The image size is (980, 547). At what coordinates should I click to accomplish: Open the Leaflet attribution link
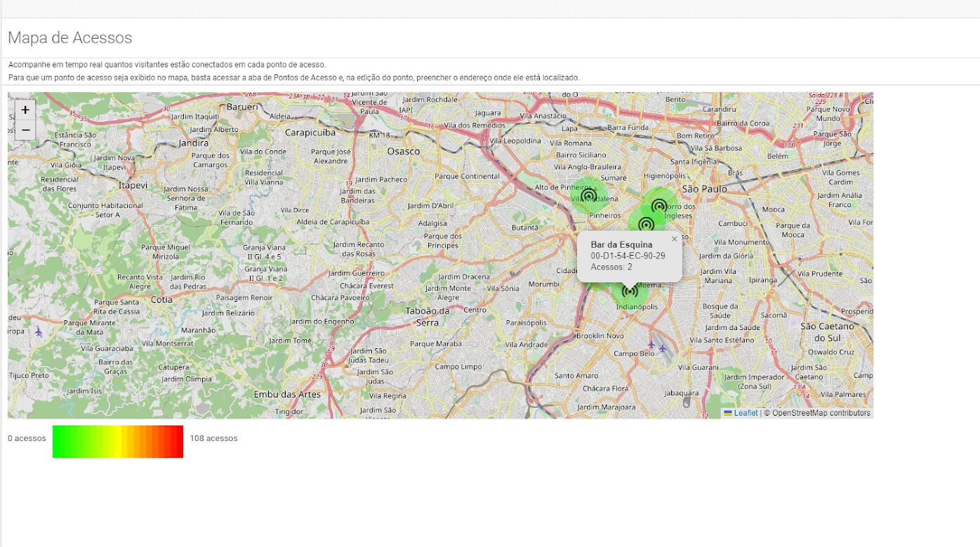(x=745, y=413)
